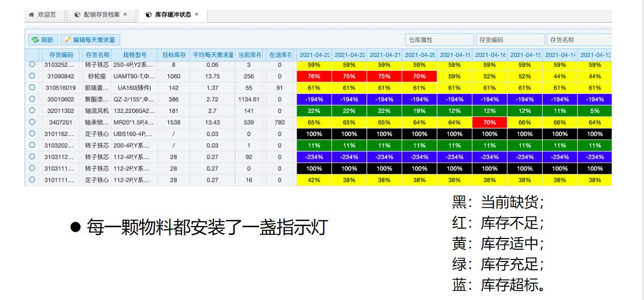
Task: Click the 存货编码 search input field
Action: point(509,39)
